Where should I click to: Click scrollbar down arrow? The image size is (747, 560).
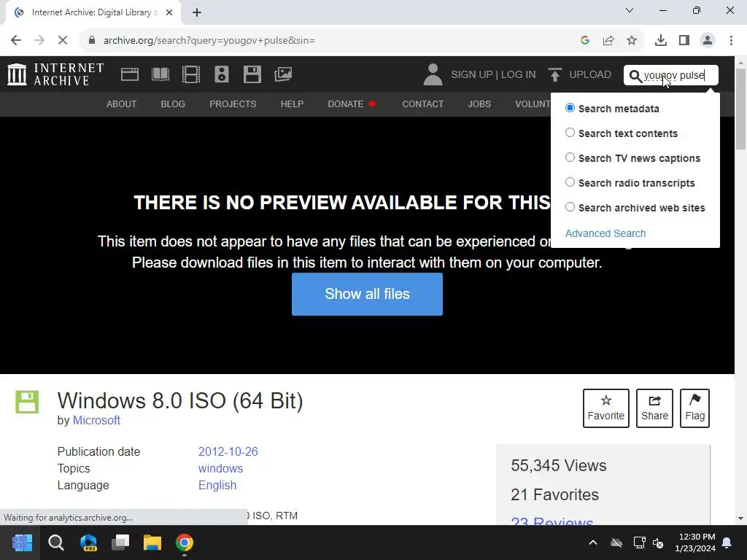pos(741,518)
